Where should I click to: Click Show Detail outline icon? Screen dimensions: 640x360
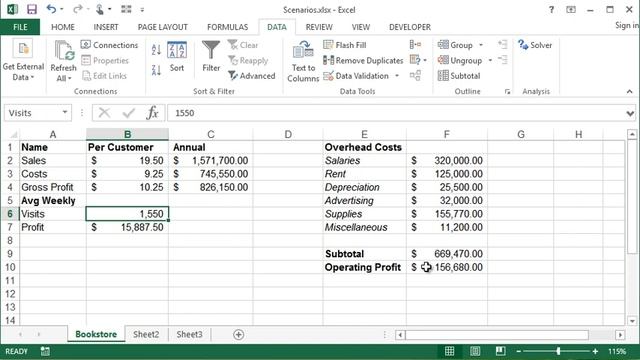(502, 44)
